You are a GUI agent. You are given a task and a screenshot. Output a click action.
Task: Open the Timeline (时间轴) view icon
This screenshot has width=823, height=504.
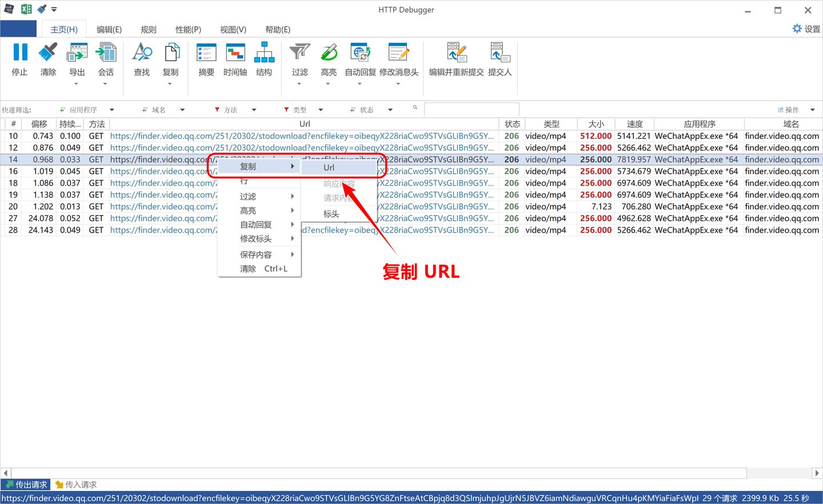point(235,53)
